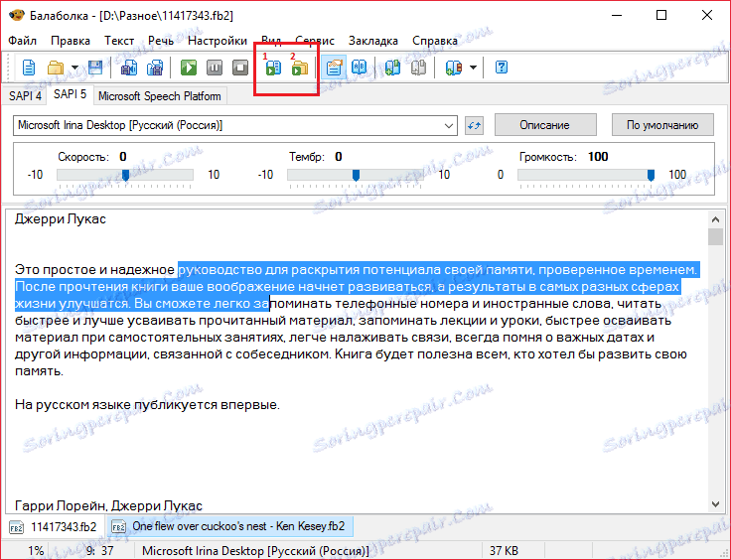Read selected text aloud icon
This screenshot has height=560, width=731.
click(273, 69)
